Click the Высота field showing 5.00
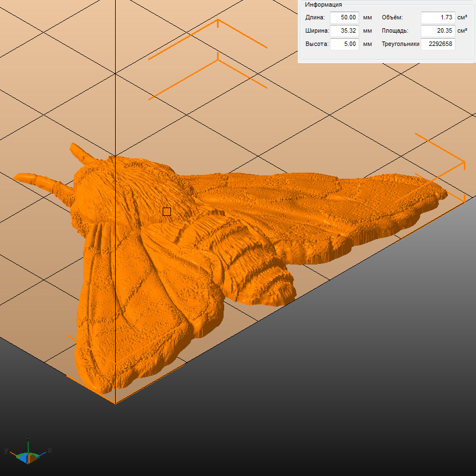Screen dimensions: 476x476 coord(344,44)
